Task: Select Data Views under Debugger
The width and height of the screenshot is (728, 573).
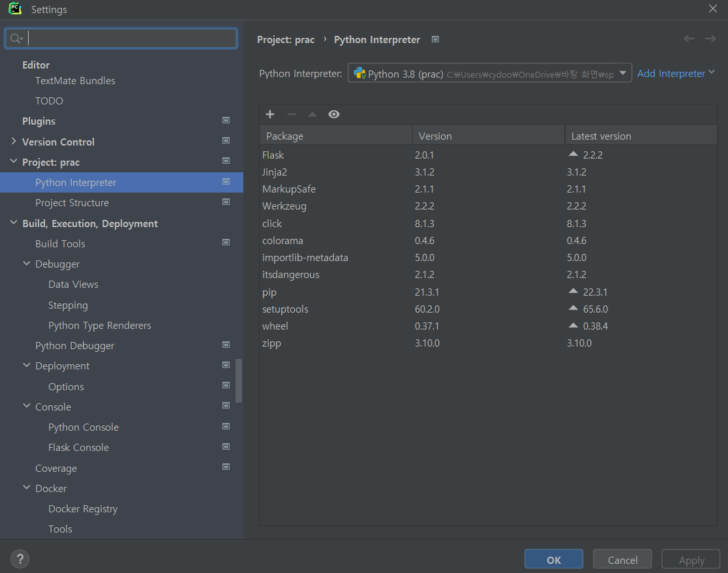Action: coord(73,284)
